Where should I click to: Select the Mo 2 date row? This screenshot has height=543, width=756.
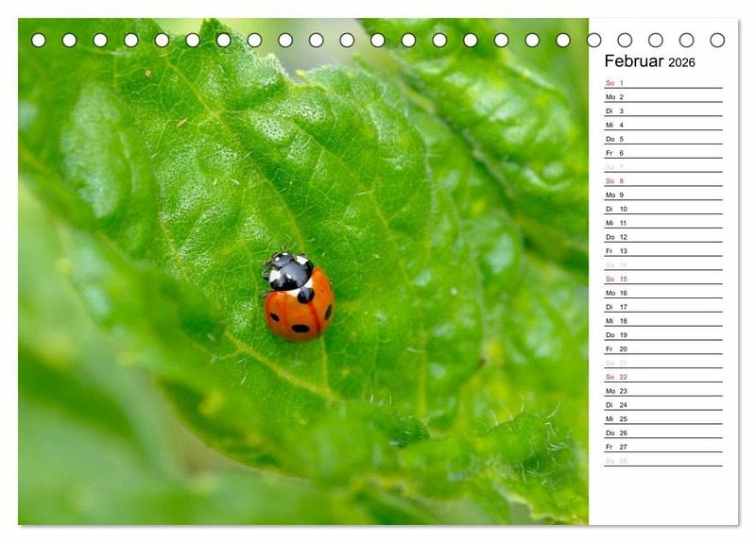coord(663,97)
